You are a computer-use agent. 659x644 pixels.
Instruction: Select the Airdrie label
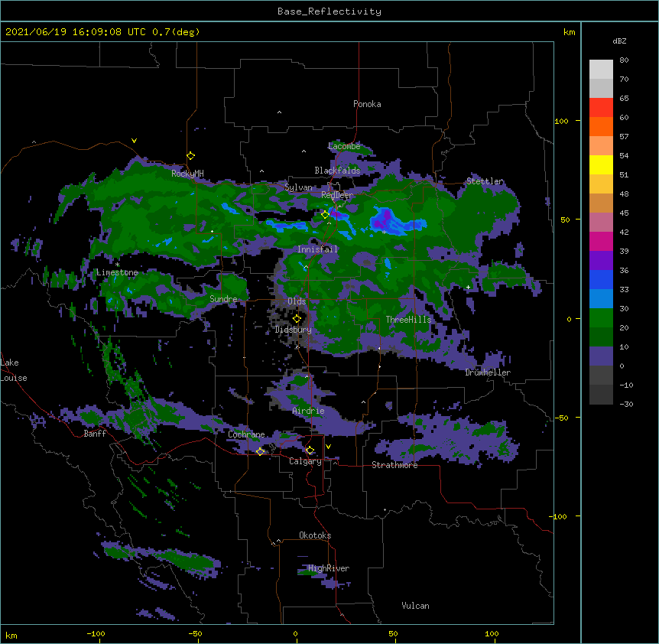308,411
